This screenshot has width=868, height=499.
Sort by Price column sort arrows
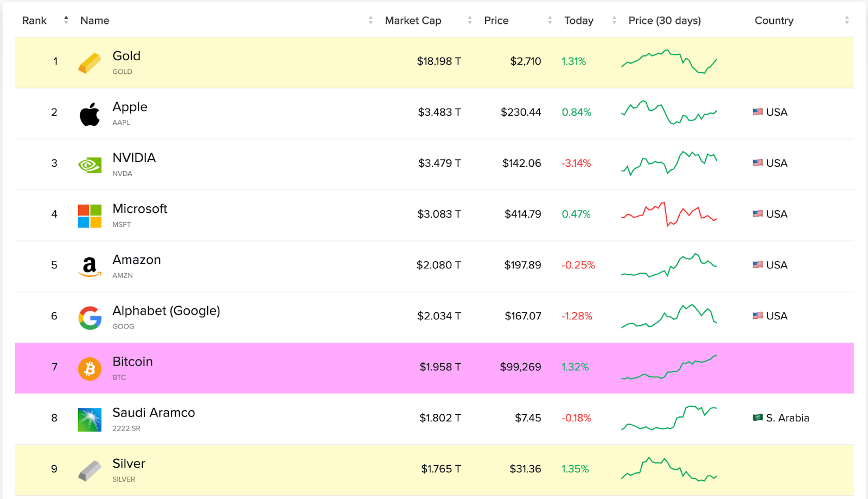[x=550, y=20]
